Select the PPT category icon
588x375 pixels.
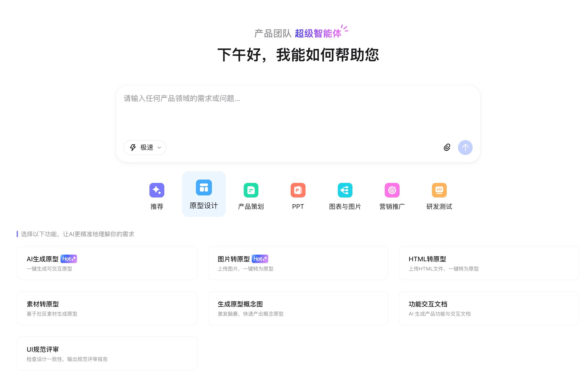click(298, 190)
